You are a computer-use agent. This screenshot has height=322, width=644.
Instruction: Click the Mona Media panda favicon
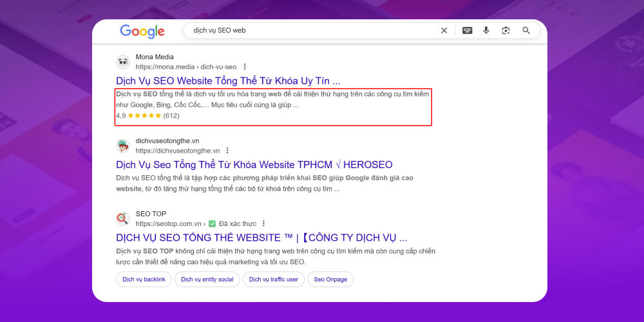pyautogui.click(x=123, y=62)
